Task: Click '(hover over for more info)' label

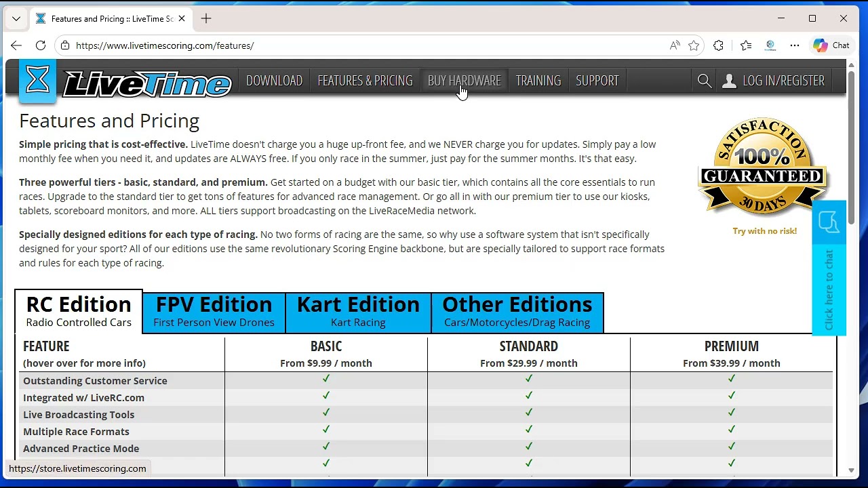Action: point(84,363)
